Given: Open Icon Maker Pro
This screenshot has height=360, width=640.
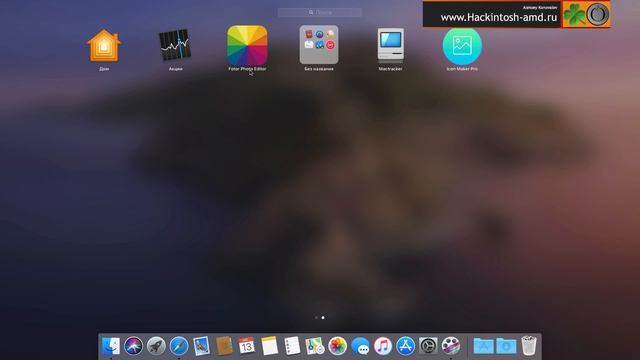Looking at the screenshot, I should tap(462, 46).
